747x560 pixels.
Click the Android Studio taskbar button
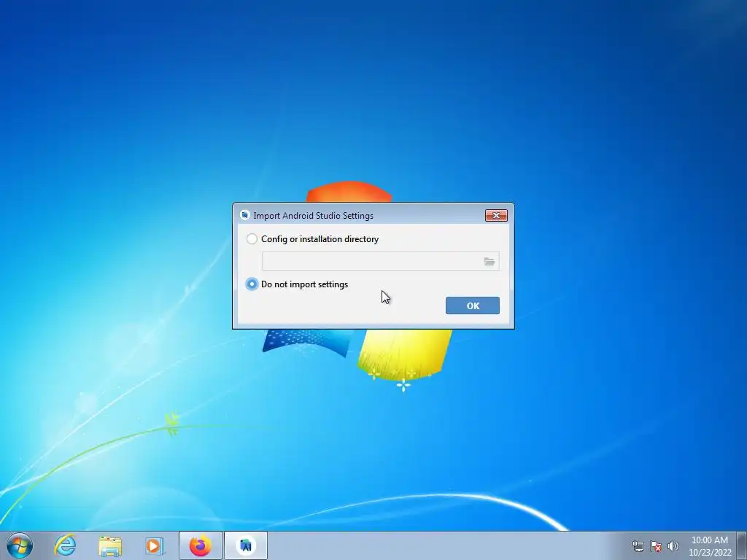pyautogui.click(x=246, y=545)
